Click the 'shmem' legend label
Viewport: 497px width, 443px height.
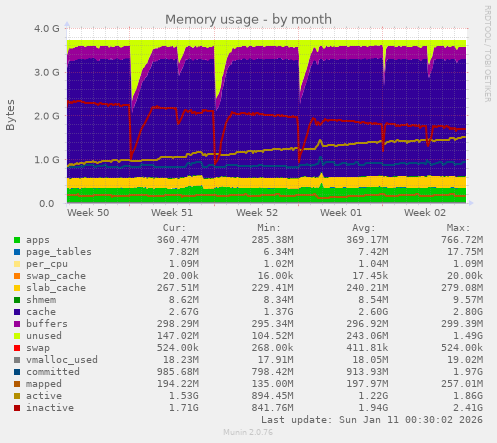(41, 300)
